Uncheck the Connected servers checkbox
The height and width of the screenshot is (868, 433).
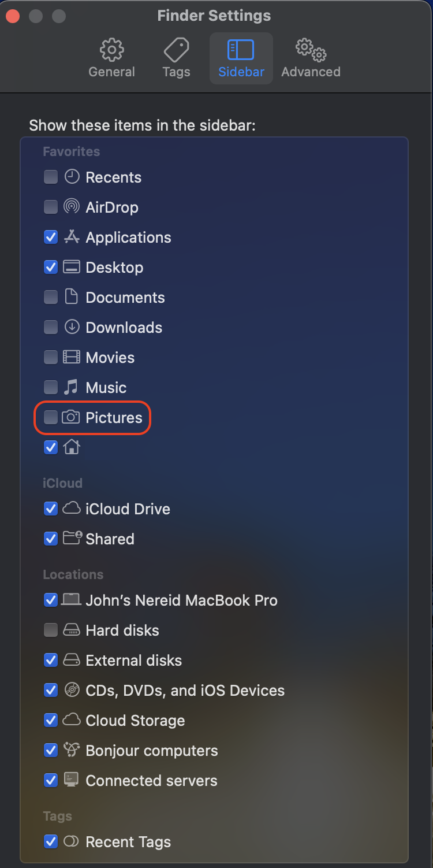51,780
